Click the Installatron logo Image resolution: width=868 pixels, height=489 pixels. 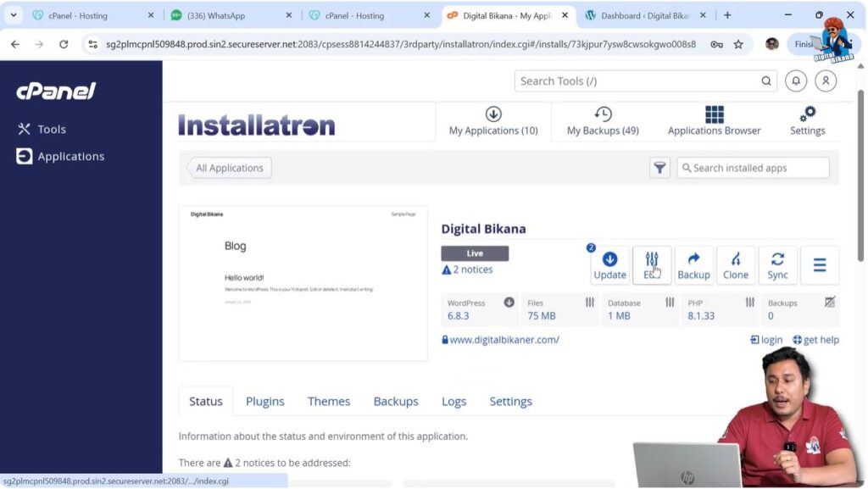pos(256,125)
